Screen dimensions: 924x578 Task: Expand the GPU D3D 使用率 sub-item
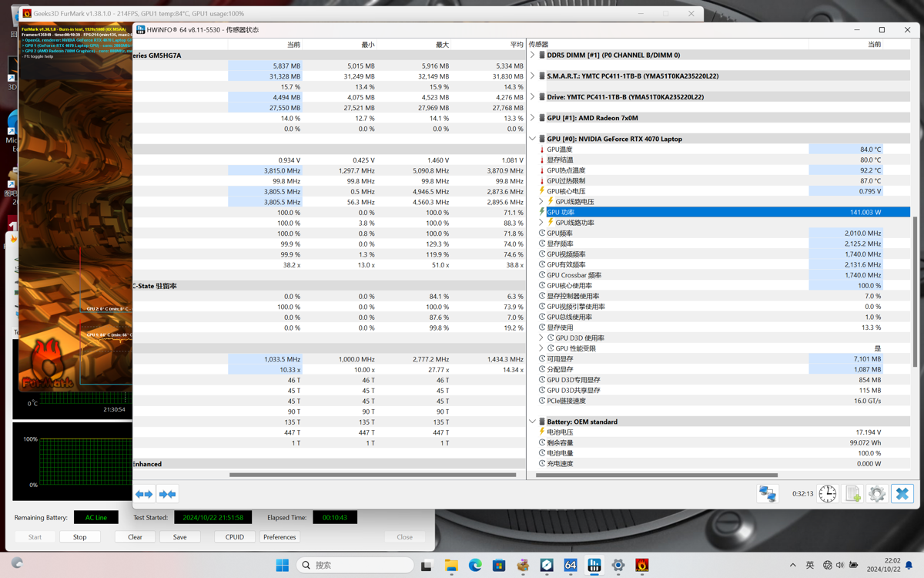tap(541, 338)
